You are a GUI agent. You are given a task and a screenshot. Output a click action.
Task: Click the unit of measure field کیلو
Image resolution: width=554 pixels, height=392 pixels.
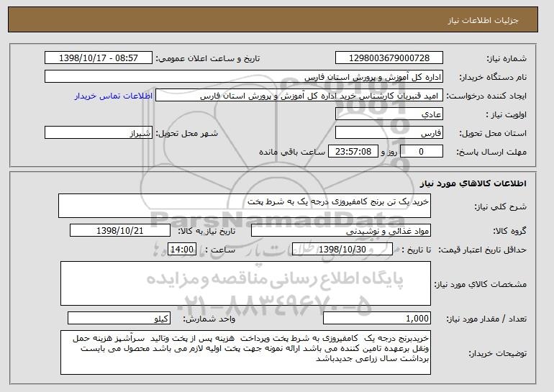119,318
